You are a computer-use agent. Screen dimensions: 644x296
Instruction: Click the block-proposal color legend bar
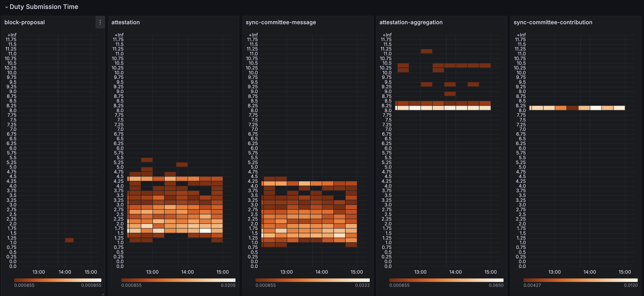coord(58,280)
